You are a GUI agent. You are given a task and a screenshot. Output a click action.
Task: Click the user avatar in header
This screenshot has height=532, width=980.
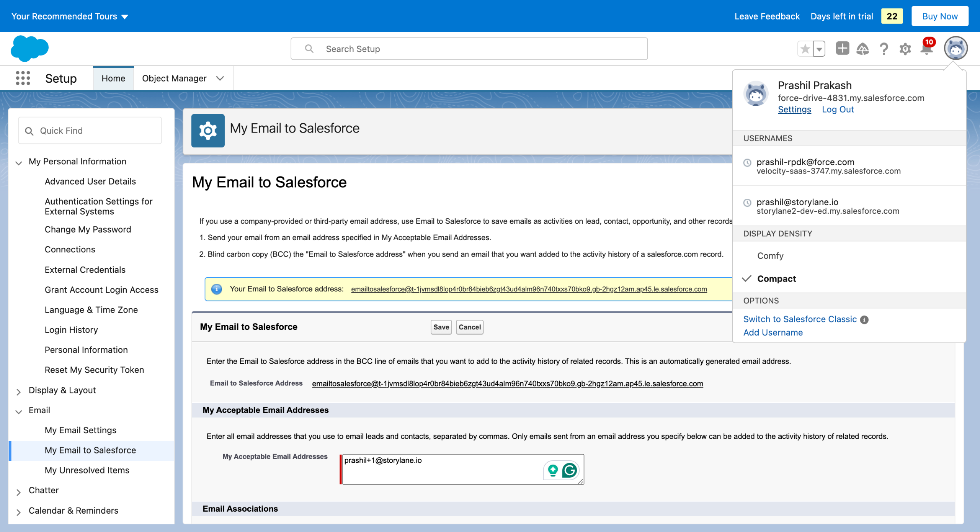956,48
